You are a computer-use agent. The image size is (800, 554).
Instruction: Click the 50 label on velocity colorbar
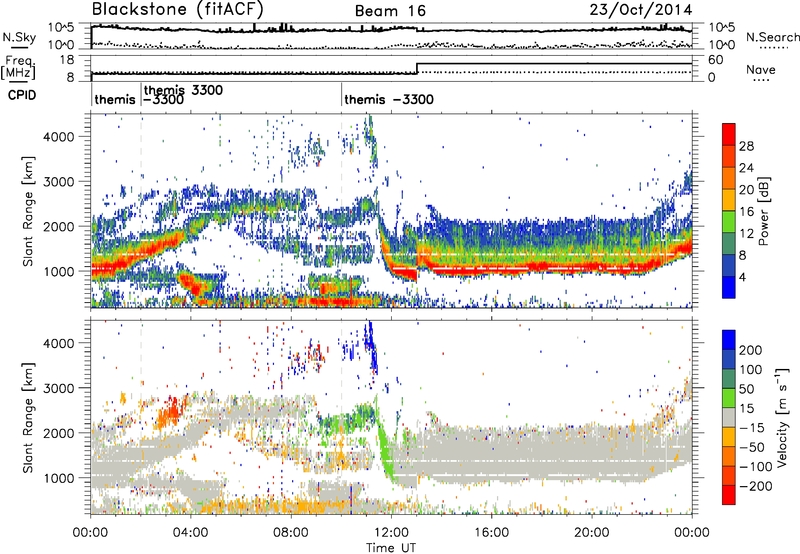click(x=747, y=389)
